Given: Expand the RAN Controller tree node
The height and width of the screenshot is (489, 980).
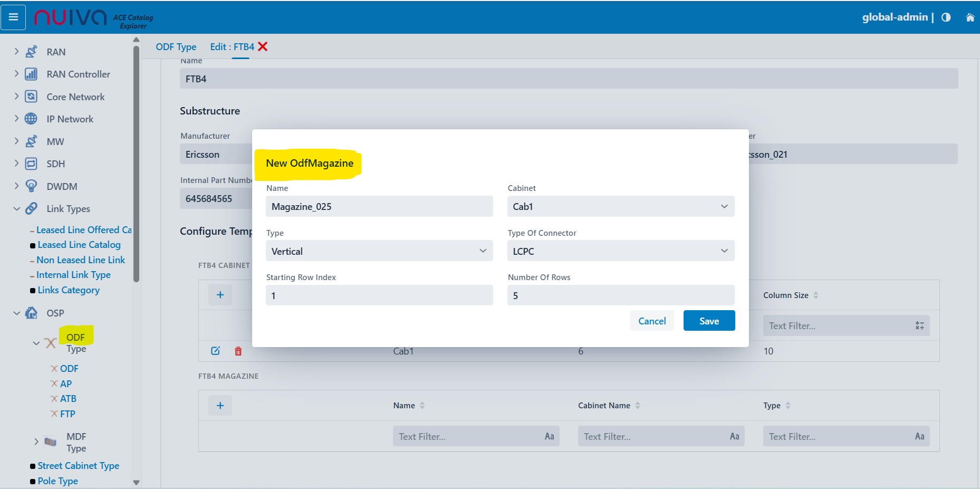Looking at the screenshot, I should tap(16, 74).
